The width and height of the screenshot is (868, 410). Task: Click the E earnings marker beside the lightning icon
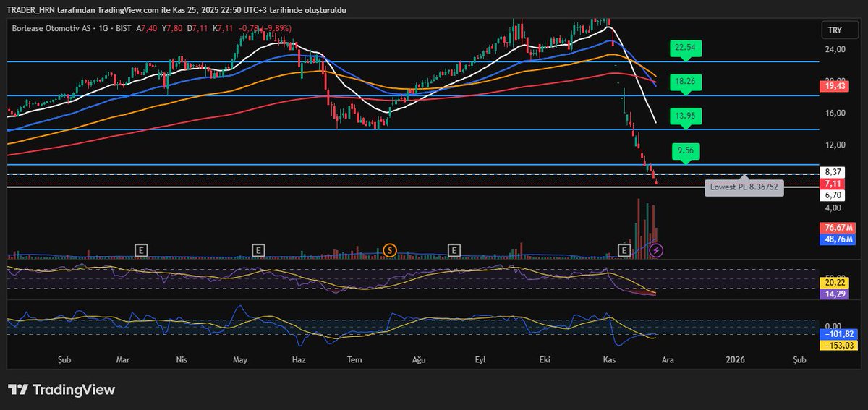point(624,250)
